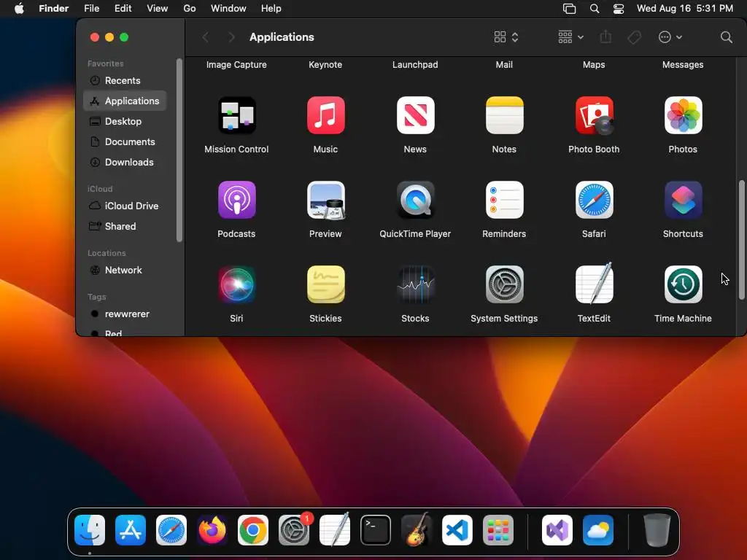747x560 pixels.
Task: Open Downloads in the sidebar
Action: [125, 163]
